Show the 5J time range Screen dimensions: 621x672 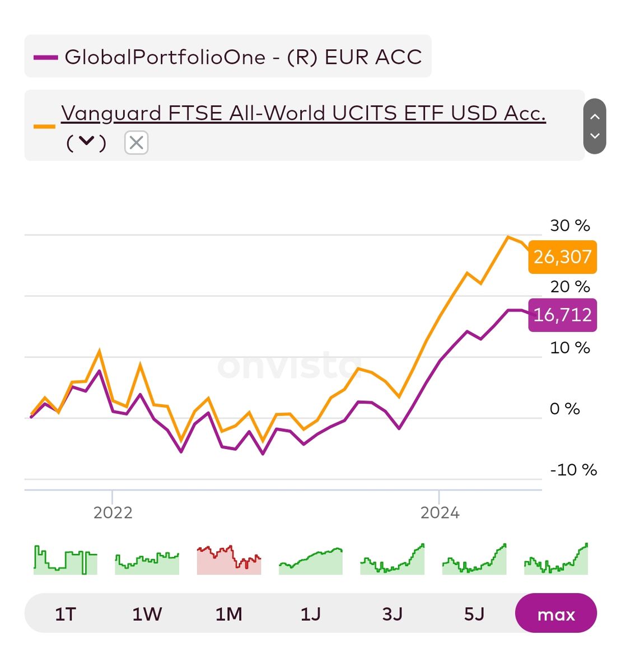point(474,614)
